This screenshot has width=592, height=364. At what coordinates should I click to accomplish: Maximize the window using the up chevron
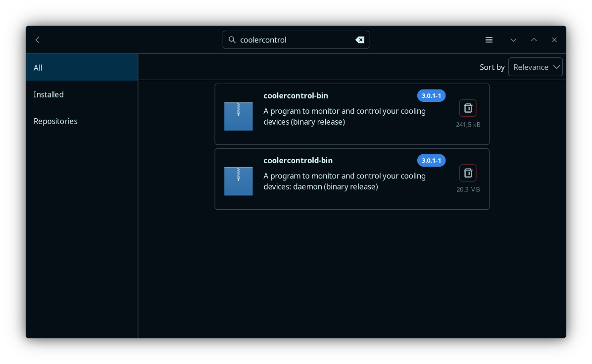534,40
